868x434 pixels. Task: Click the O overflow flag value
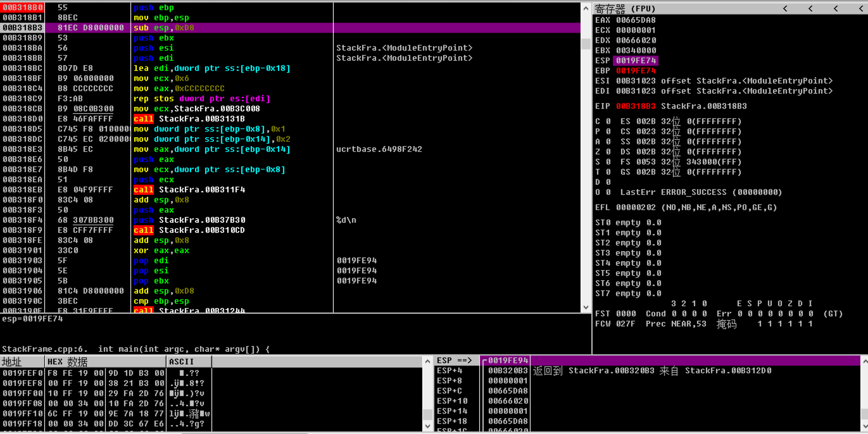[x=608, y=192]
